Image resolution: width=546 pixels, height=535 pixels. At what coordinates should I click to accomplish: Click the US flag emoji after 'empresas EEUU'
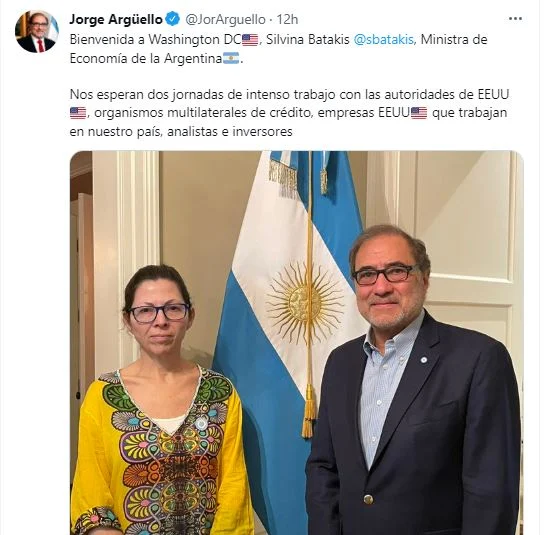[419, 113]
